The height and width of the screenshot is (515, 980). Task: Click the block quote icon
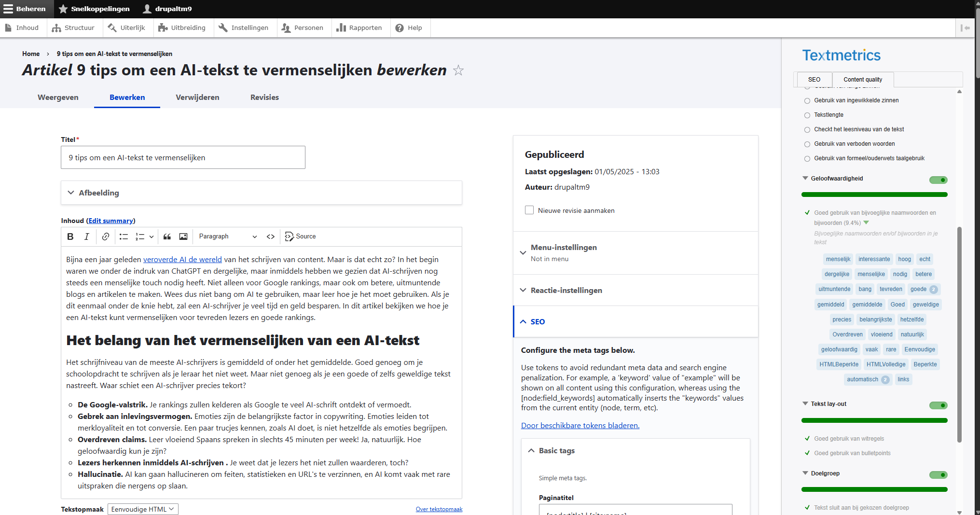pyautogui.click(x=167, y=237)
